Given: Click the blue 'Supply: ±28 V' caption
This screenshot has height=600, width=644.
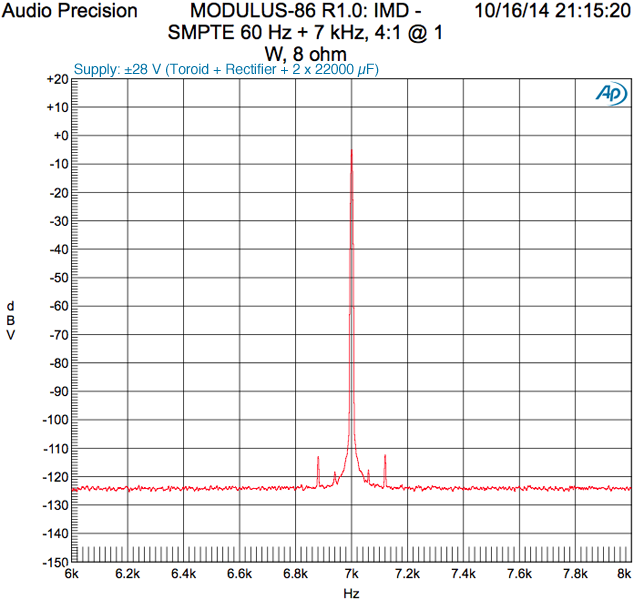Looking at the screenshot, I should pos(226,69).
